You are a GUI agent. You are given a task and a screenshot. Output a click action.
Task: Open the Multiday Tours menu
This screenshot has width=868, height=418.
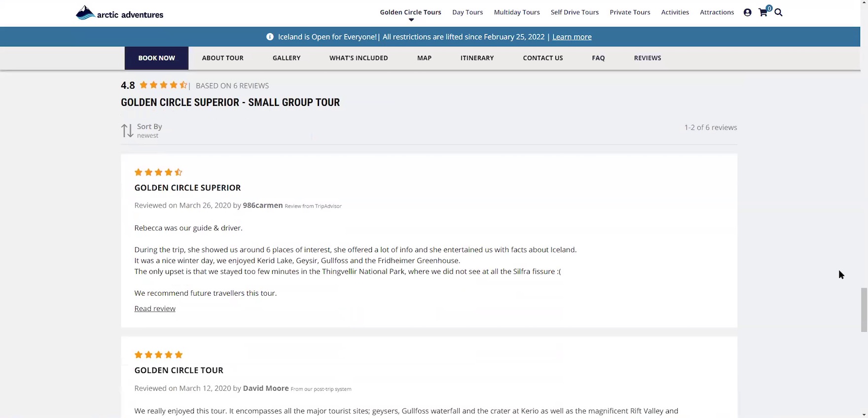(516, 12)
